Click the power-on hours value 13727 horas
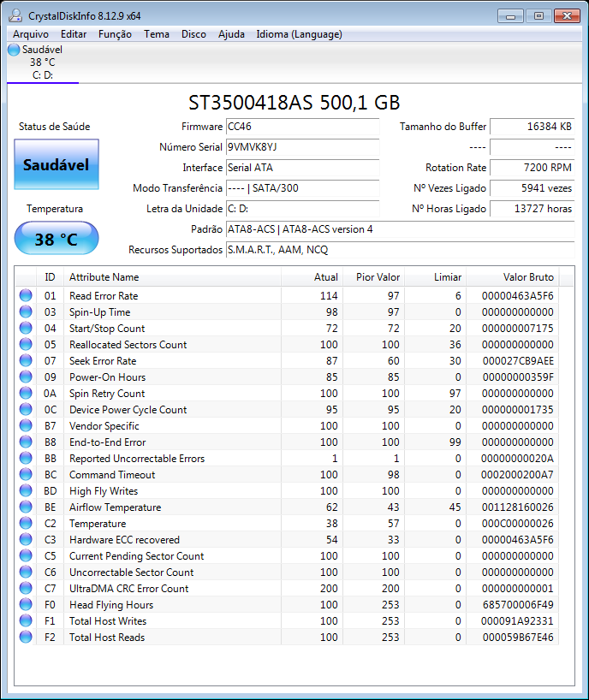589x700 pixels. (532, 209)
